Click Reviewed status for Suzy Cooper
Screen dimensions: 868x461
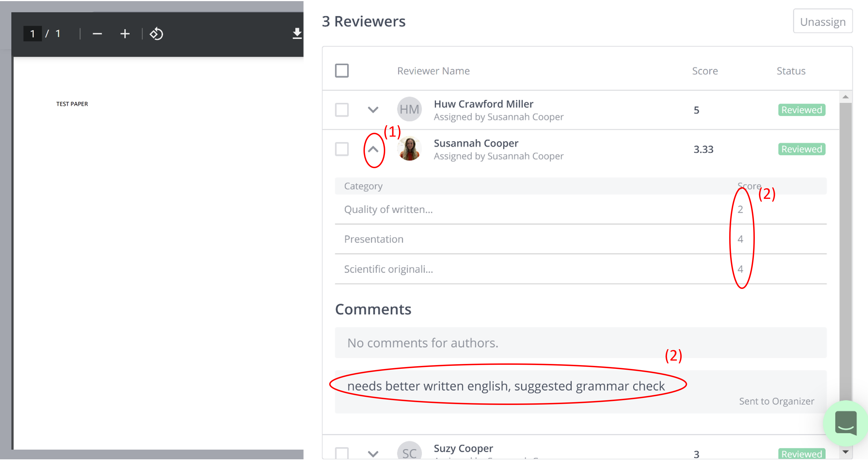click(x=802, y=454)
